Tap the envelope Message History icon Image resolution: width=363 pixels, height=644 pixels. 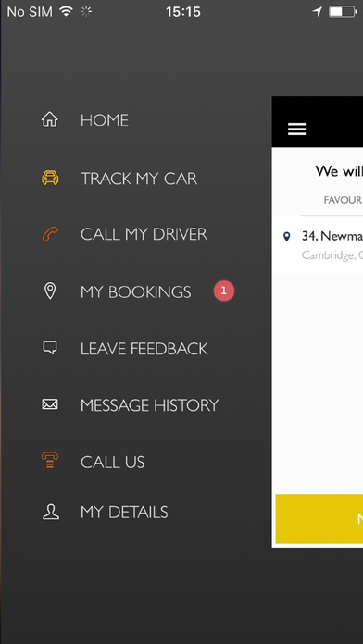[x=50, y=404]
